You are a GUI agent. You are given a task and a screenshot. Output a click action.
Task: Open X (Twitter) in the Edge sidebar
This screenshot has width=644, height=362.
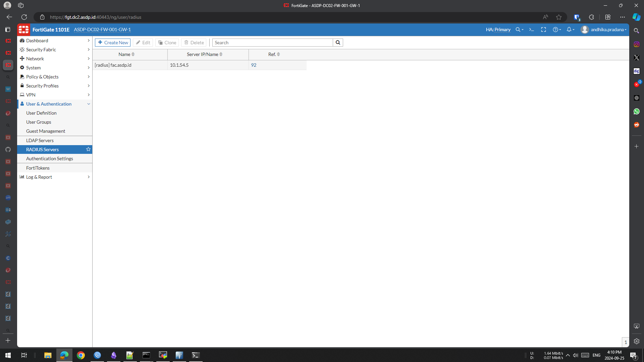pos(636,58)
